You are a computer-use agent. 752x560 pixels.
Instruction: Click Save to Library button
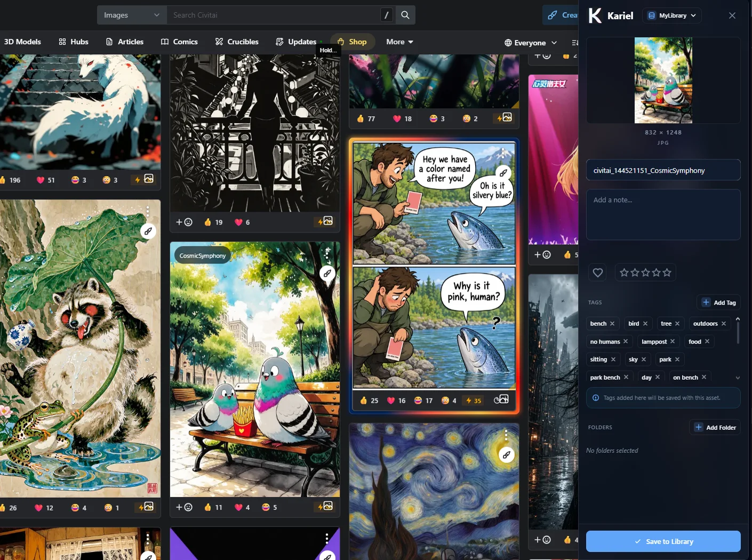click(x=663, y=541)
